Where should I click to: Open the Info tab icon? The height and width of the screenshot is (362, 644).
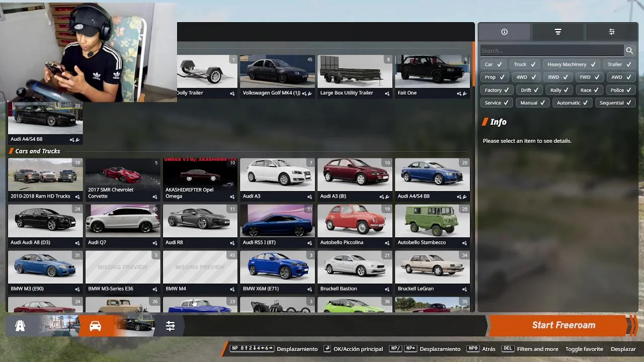pyautogui.click(x=504, y=32)
